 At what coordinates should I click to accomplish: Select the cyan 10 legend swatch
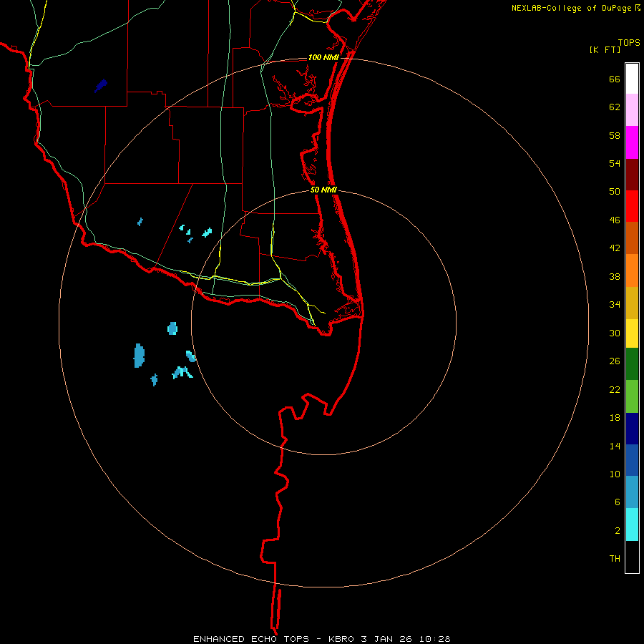pos(632,525)
